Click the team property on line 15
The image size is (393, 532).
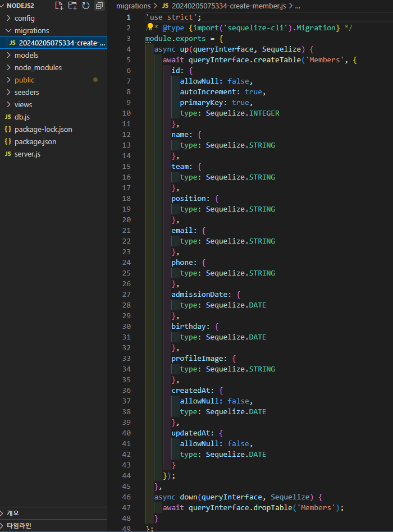pyautogui.click(x=180, y=166)
